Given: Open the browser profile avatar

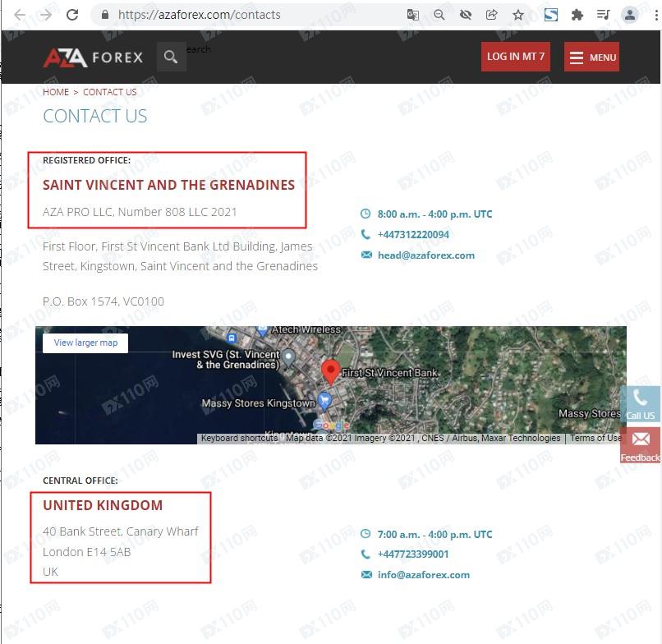Looking at the screenshot, I should [629, 15].
